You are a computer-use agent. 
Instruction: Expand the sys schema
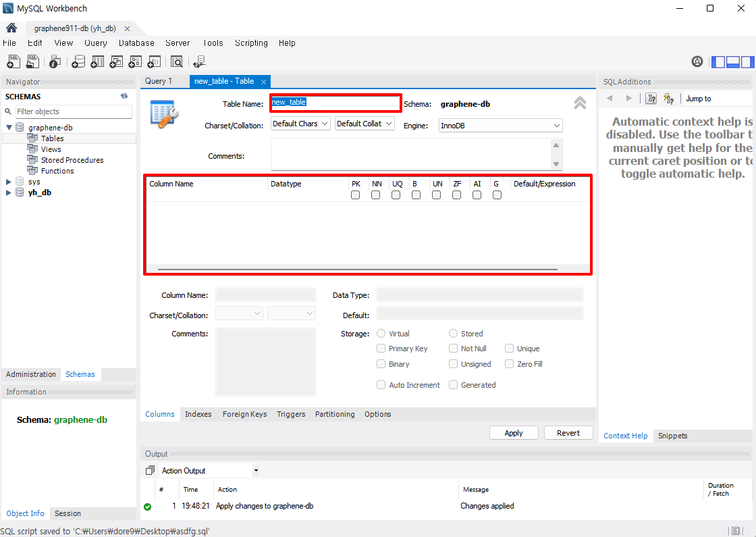(x=9, y=182)
